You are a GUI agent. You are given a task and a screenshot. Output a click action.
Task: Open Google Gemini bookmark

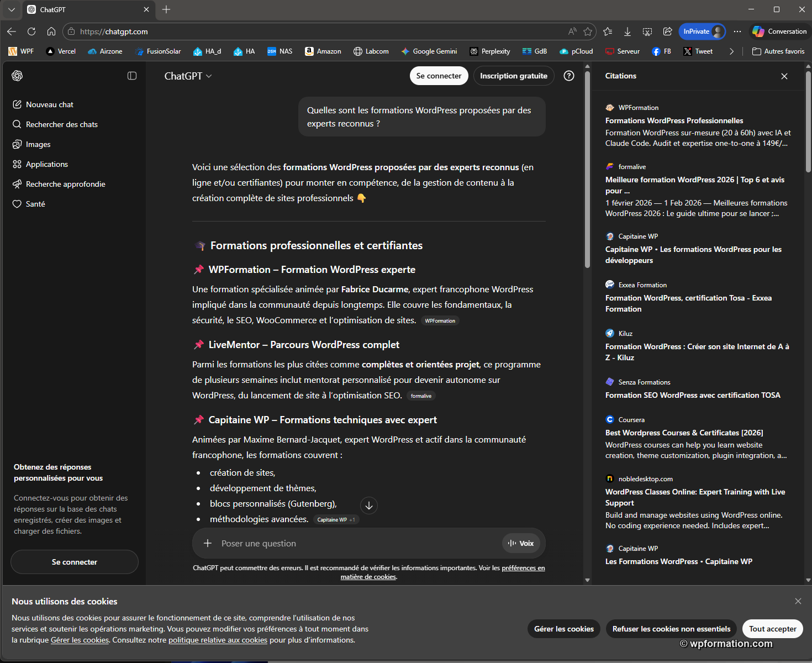pyautogui.click(x=429, y=51)
